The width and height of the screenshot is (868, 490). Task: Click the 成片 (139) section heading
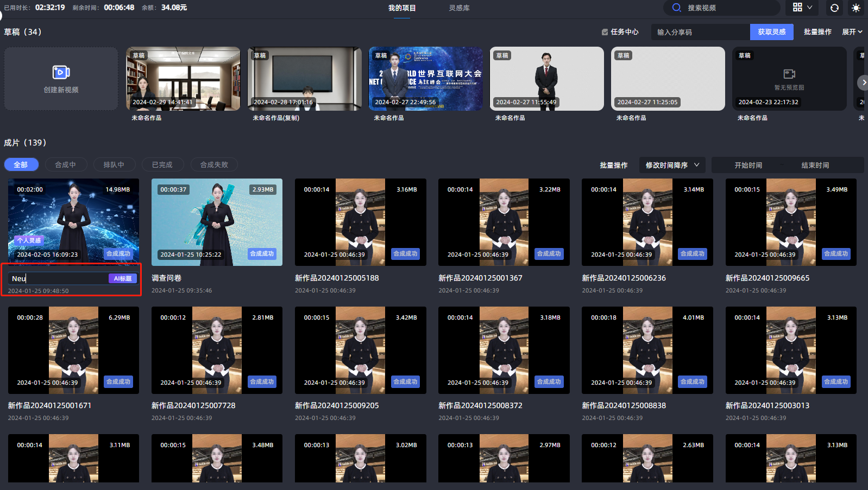pyautogui.click(x=25, y=143)
